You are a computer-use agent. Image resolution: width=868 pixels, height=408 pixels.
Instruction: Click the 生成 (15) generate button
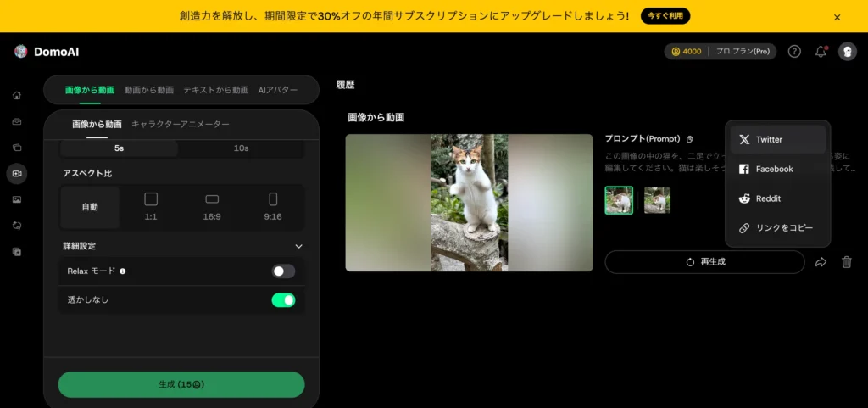(181, 384)
